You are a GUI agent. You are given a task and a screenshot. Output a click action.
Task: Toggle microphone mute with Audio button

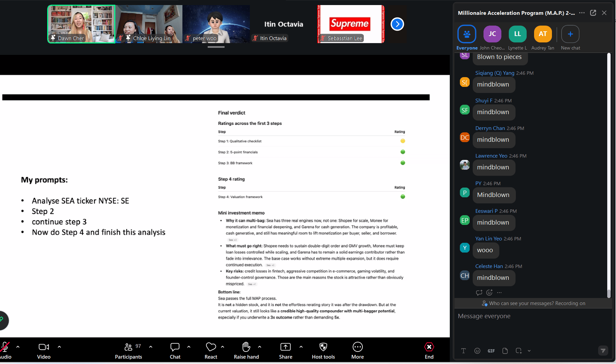(x=5, y=351)
